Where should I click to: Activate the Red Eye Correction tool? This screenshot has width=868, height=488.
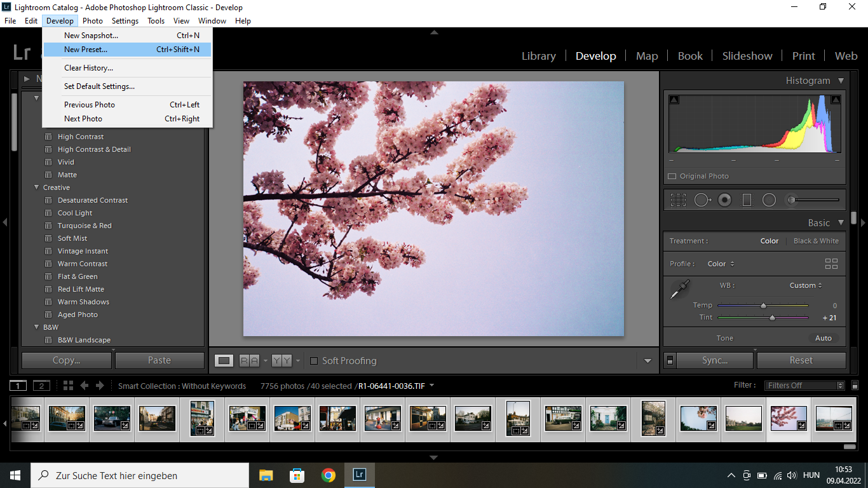tap(724, 200)
